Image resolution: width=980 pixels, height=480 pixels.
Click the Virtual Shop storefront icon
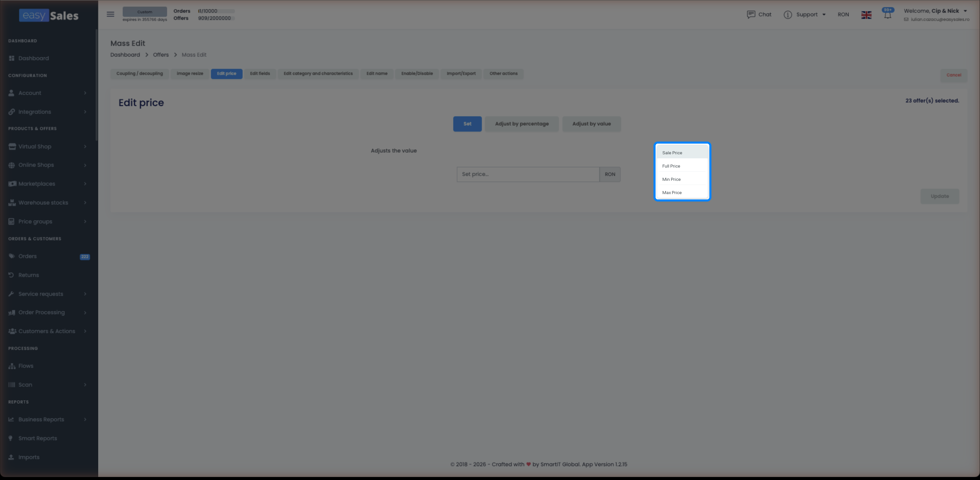(x=12, y=146)
